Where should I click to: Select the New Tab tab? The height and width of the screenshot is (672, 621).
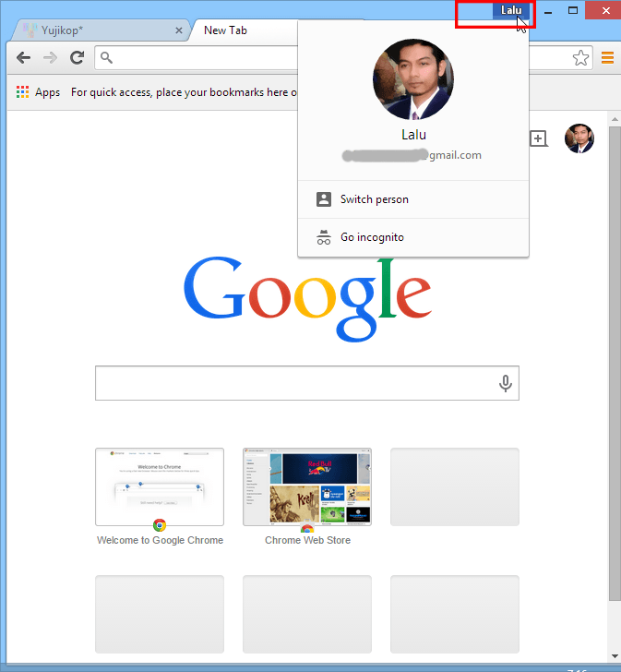click(245, 30)
